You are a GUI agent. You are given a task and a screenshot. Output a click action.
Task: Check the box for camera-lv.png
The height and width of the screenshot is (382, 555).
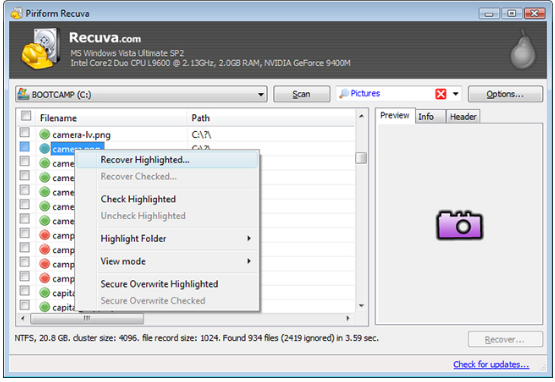pyautogui.click(x=24, y=132)
